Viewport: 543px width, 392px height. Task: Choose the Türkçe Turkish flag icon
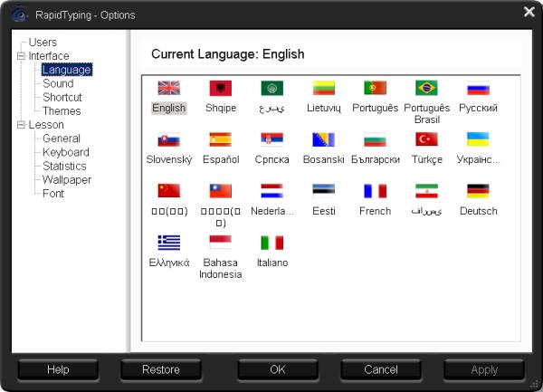click(x=426, y=139)
